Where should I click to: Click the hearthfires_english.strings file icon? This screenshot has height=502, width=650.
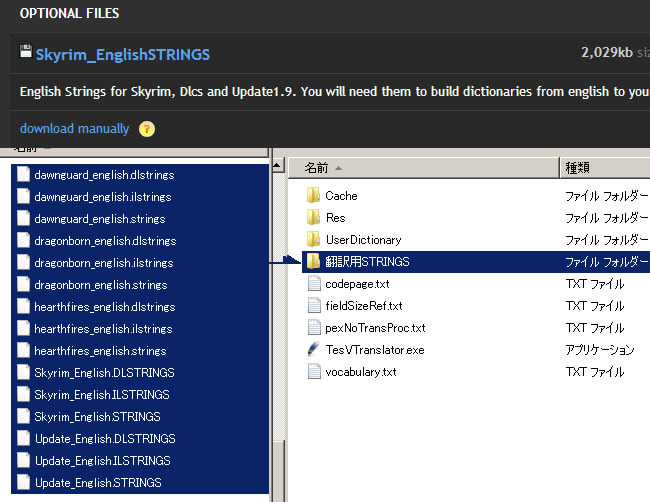point(24,350)
